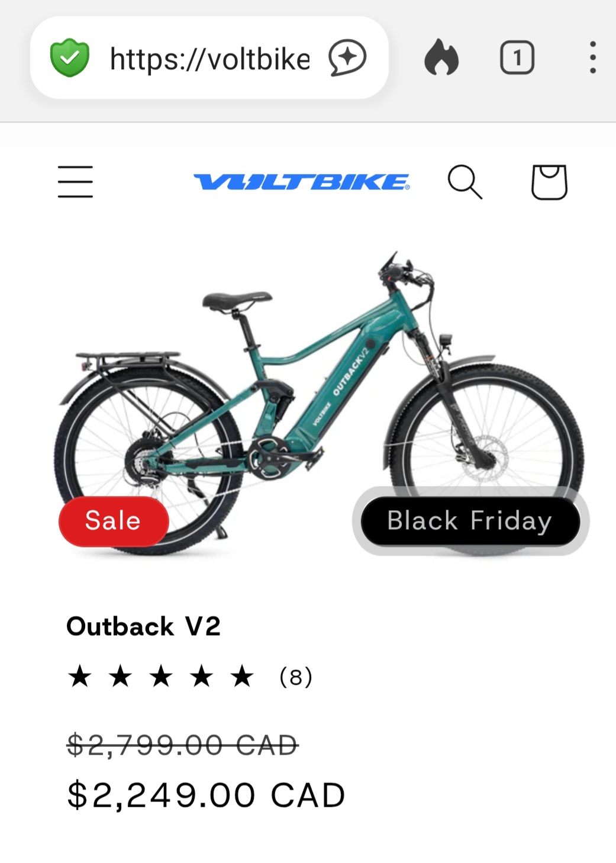616x863 pixels.
Task: Open the tab switcher showing 1
Action: (x=517, y=57)
